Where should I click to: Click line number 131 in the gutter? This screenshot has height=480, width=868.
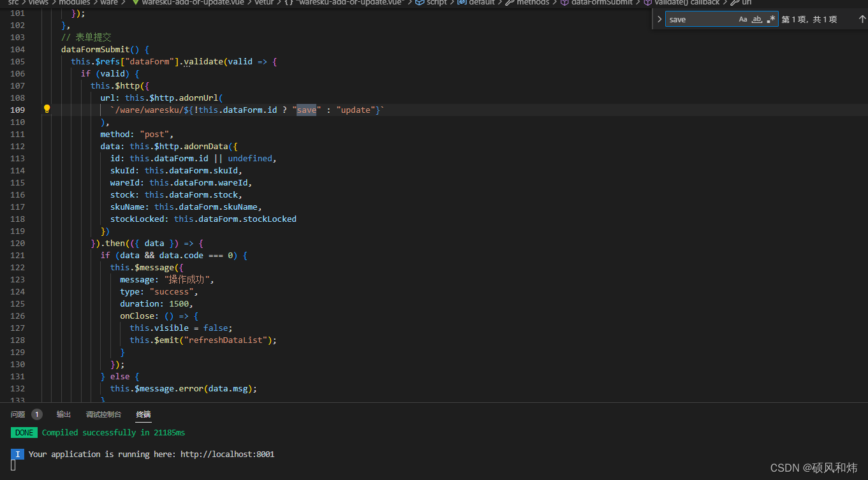18,376
